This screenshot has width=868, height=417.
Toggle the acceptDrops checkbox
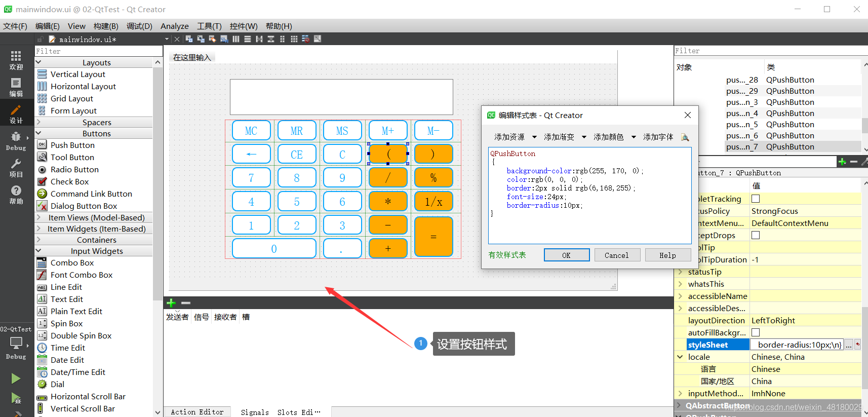pos(756,235)
